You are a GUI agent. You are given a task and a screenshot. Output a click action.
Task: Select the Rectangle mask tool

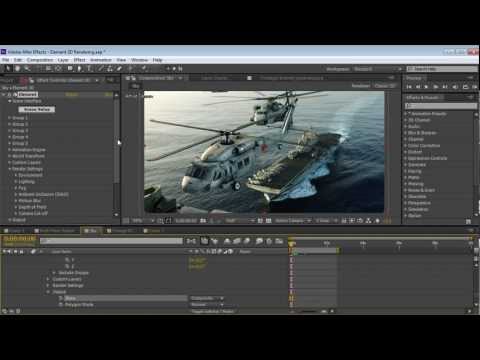pos(70,68)
